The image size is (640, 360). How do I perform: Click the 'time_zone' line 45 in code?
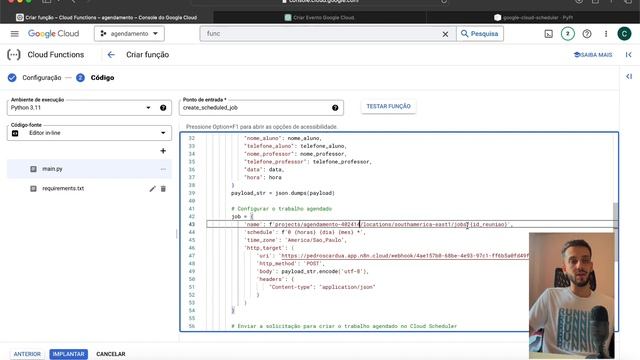point(295,240)
